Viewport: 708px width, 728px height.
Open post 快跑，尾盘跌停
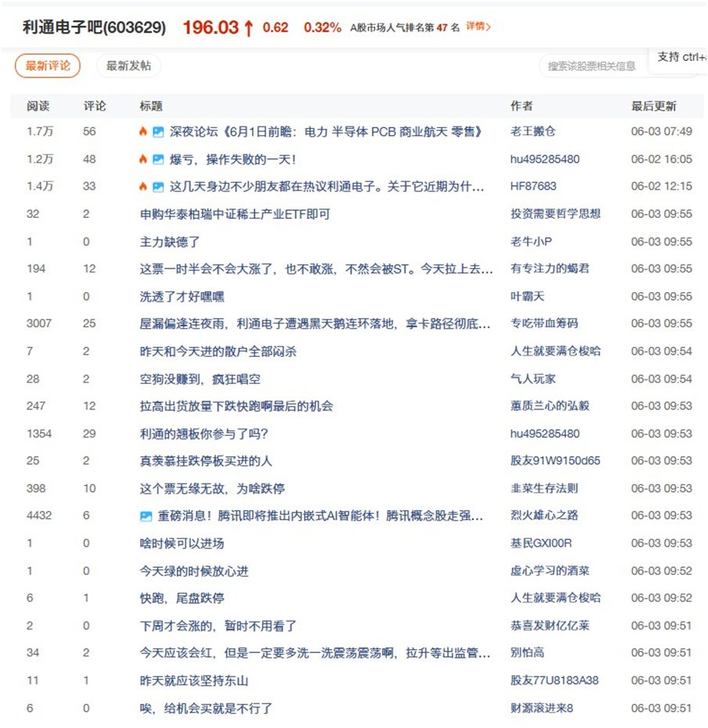coord(182,598)
